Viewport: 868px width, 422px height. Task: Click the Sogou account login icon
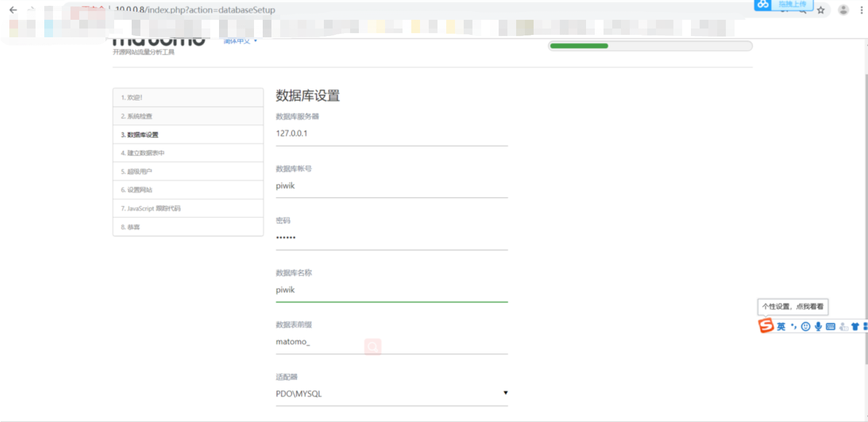844,327
